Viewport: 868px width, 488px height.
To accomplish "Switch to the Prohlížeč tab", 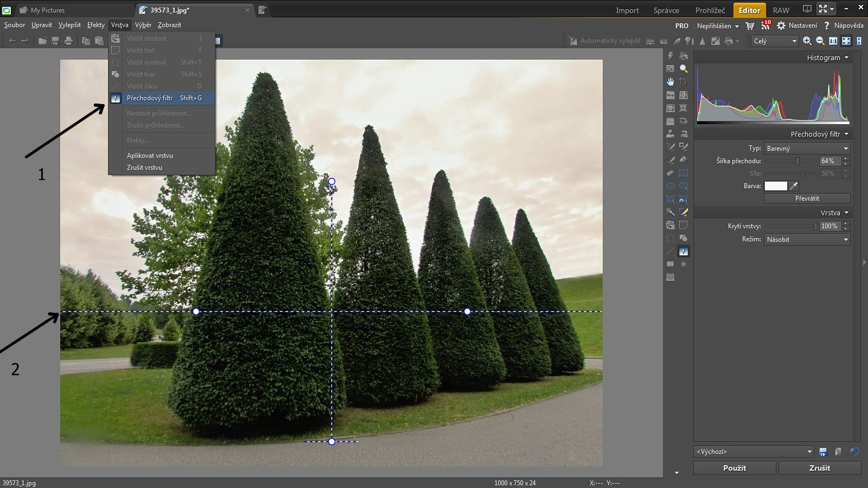I will 710,10.
